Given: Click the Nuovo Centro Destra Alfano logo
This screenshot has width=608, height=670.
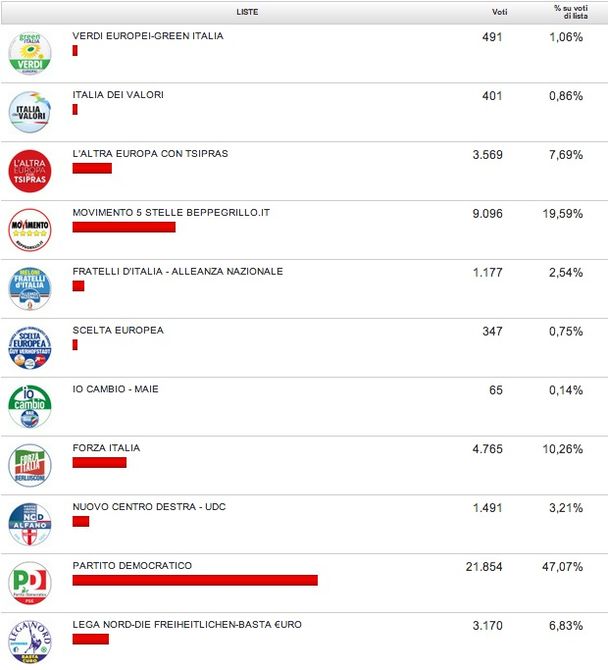Looking at the screenshot, I should [x=29, y=524].
